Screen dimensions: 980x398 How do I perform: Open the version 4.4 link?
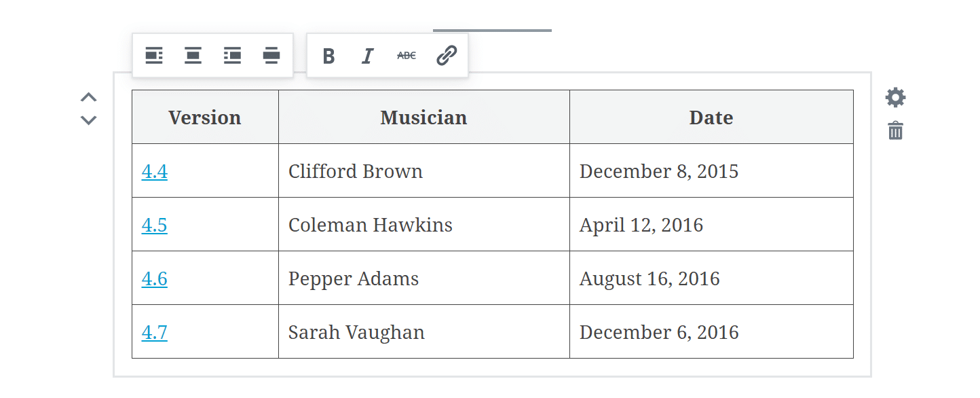(154, 171)
